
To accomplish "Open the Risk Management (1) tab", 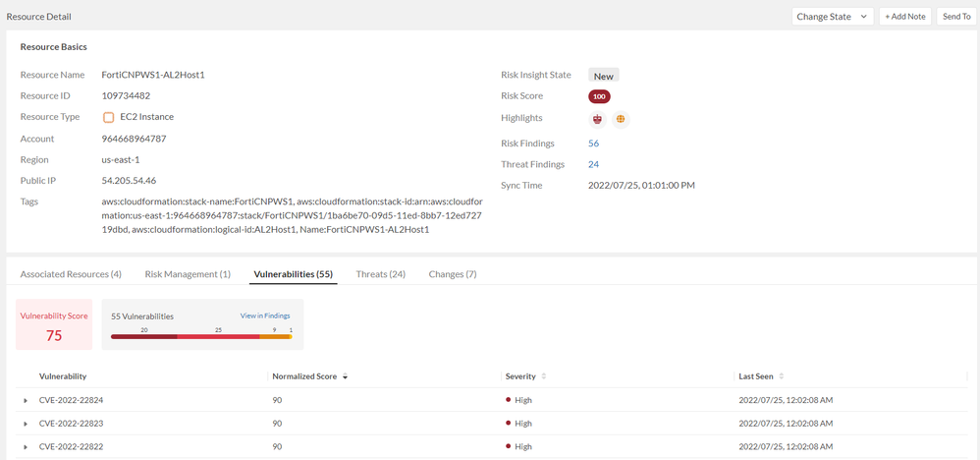I will pos(188,274).
